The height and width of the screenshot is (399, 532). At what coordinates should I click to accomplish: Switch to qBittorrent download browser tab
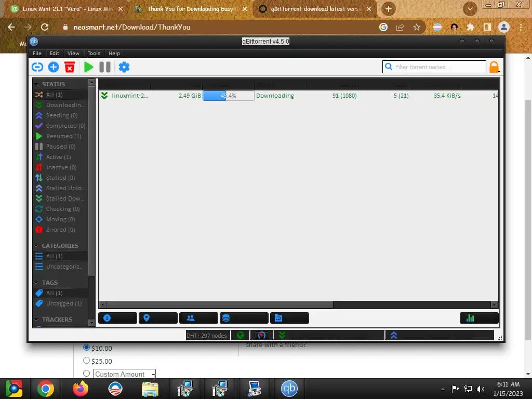[314, 9]
